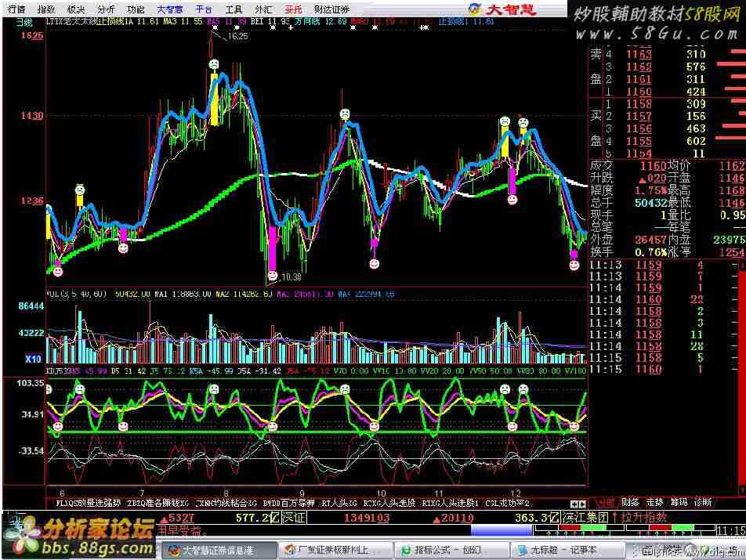Image resolution: width=746 pixels, height=560 pixels.
Task: Click buy level 4 price 1155
Action: 639,141
